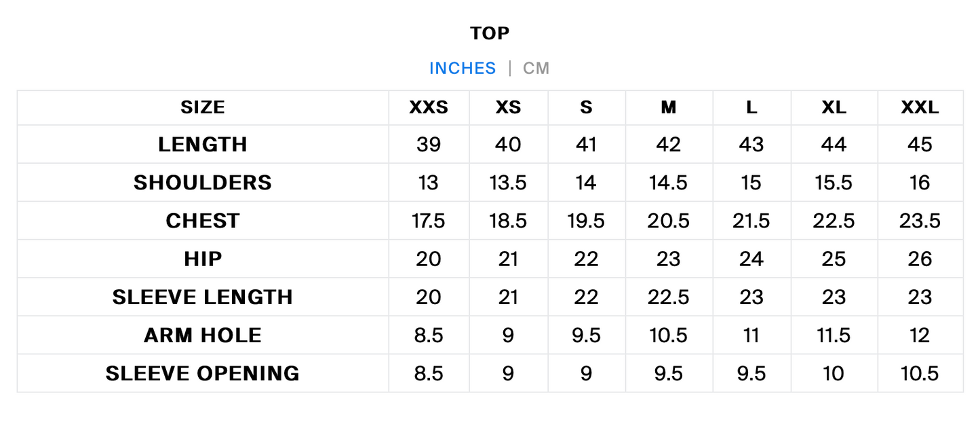Select the XXL size column header

tap(920, 107)
